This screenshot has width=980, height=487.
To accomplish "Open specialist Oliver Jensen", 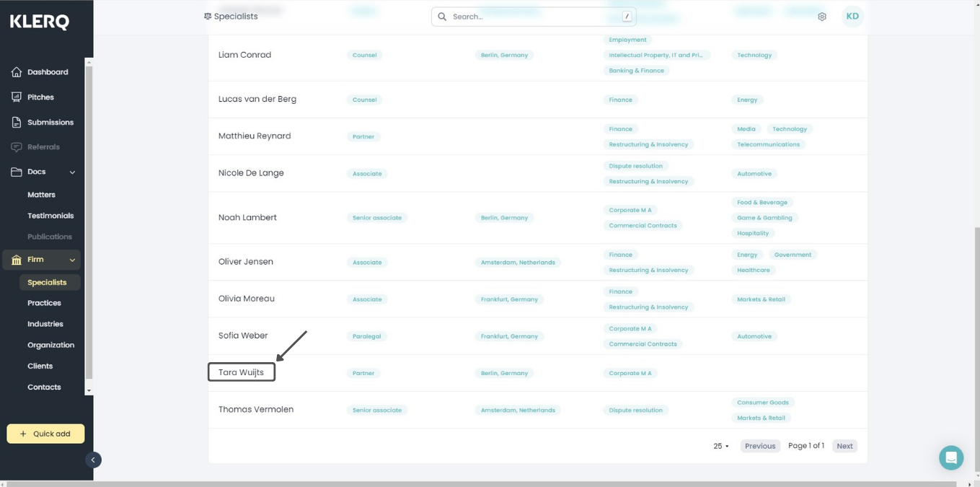I will tap(246, 262).
